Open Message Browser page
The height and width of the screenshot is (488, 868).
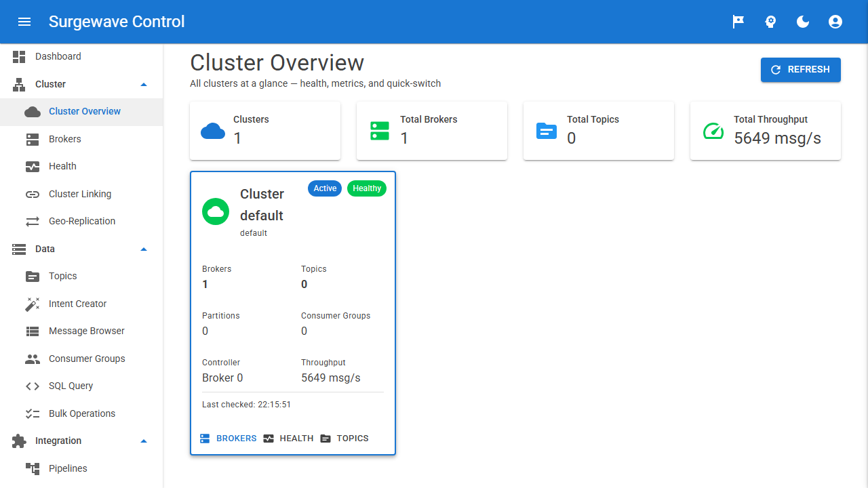[81, 331]
